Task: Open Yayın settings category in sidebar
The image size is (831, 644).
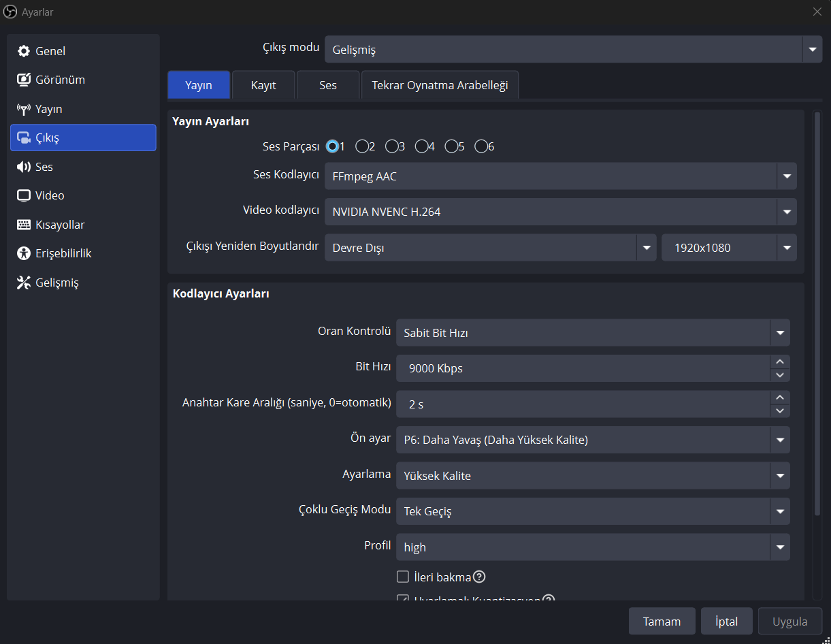Action: point(83,109)
